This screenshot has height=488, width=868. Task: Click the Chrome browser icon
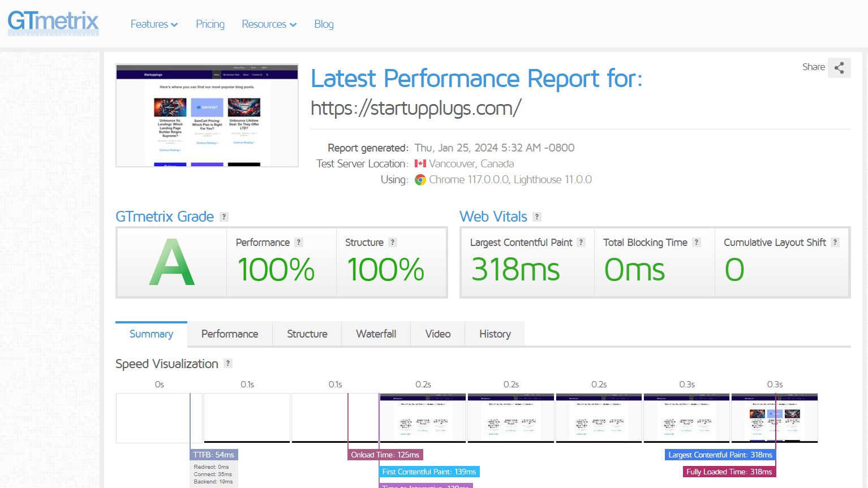(x=420, y=180)
